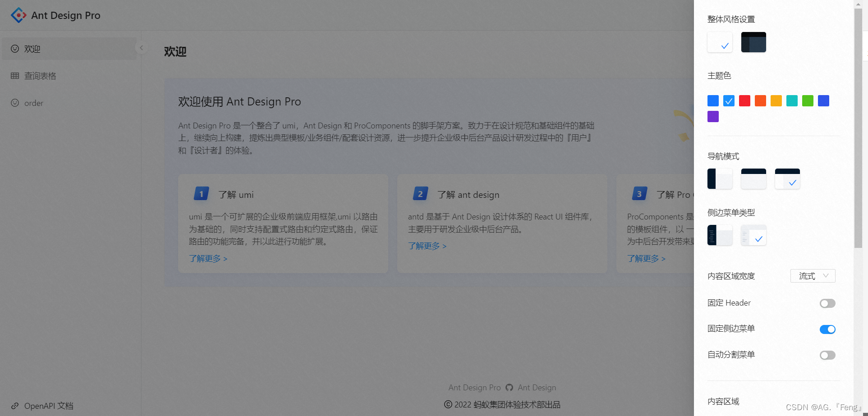Viewport: 868px width, 416px height.
Task: Click 了解更多 under 了解 umi
Action: pyautogui.click(x=208, y=258)
